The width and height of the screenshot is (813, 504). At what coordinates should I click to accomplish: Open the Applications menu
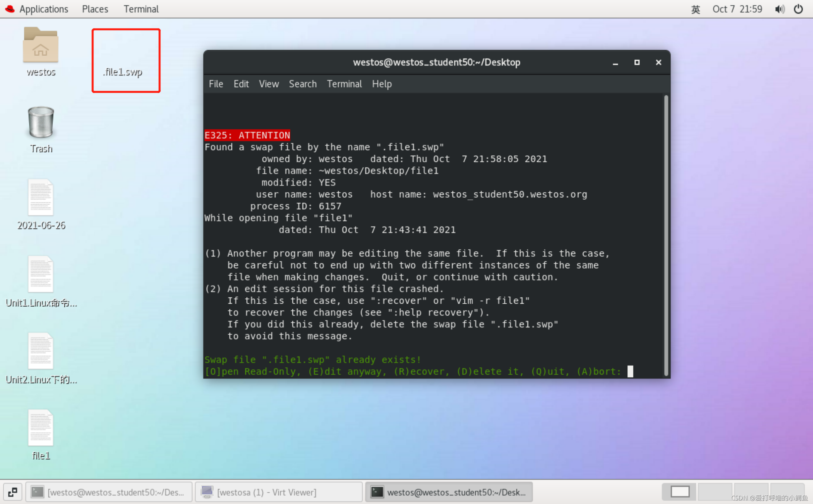pos(43,9)
